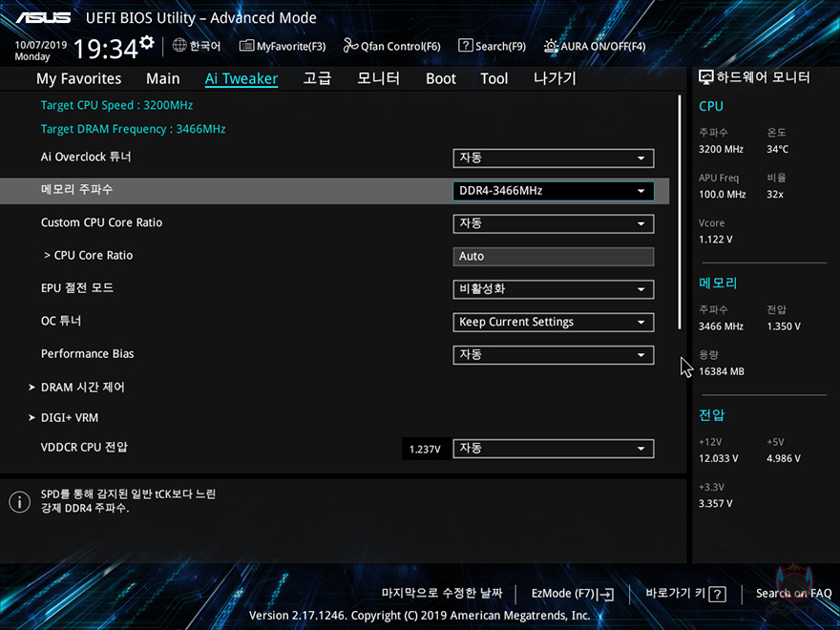Click the CPU Core Ratio Auto field
Screen dimensions: 840x630
pos(553,257)
